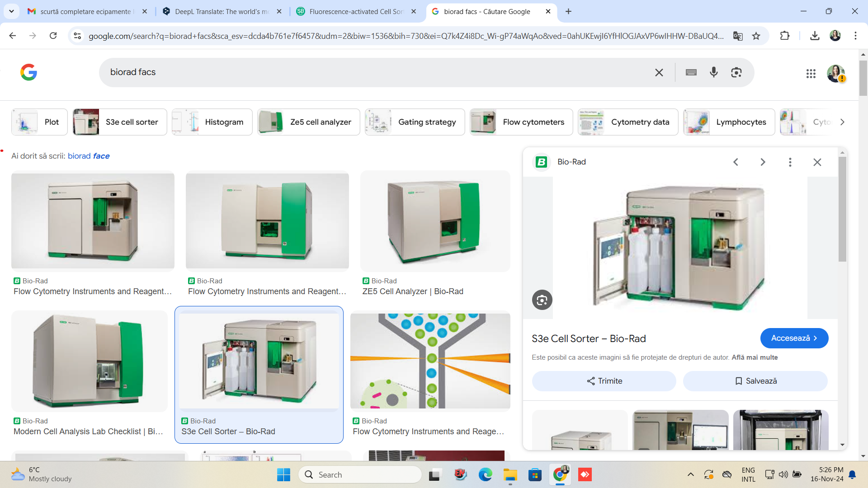Close the biorad facs Google tab
The height and width of the screenshot is (488, 868).
point(548,11)
